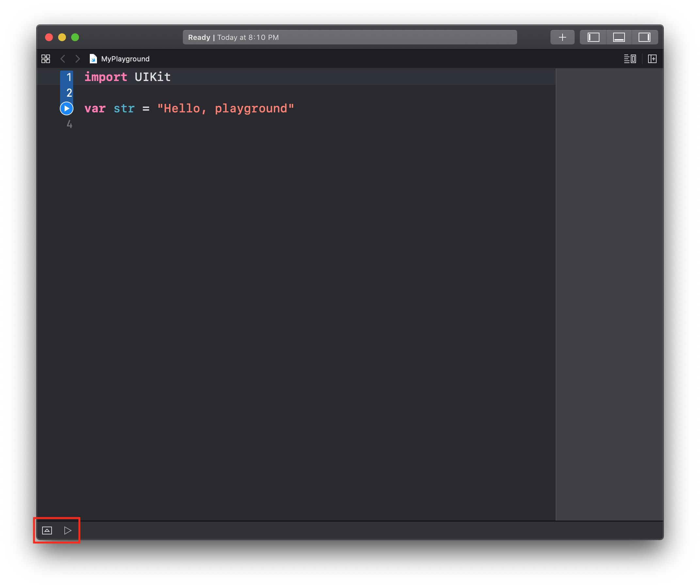The width and height of the screenshot is (700, 588).
Task: Go back in file history
Action: pyautogui.click(x=63, y=59)
